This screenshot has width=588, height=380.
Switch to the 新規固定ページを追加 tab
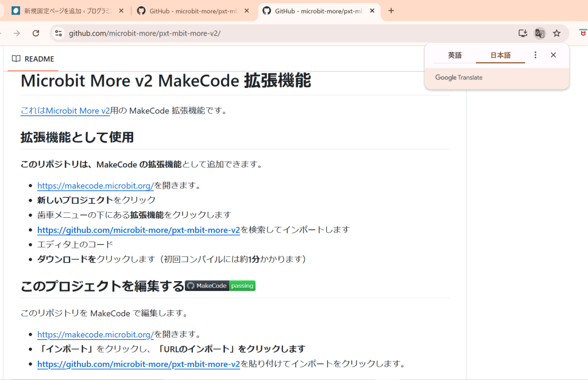pos(63,11)
